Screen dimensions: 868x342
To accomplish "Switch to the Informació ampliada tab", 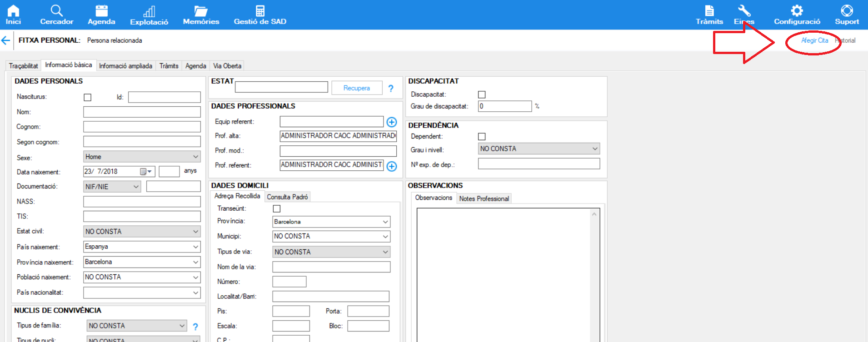I will (125, 66).
